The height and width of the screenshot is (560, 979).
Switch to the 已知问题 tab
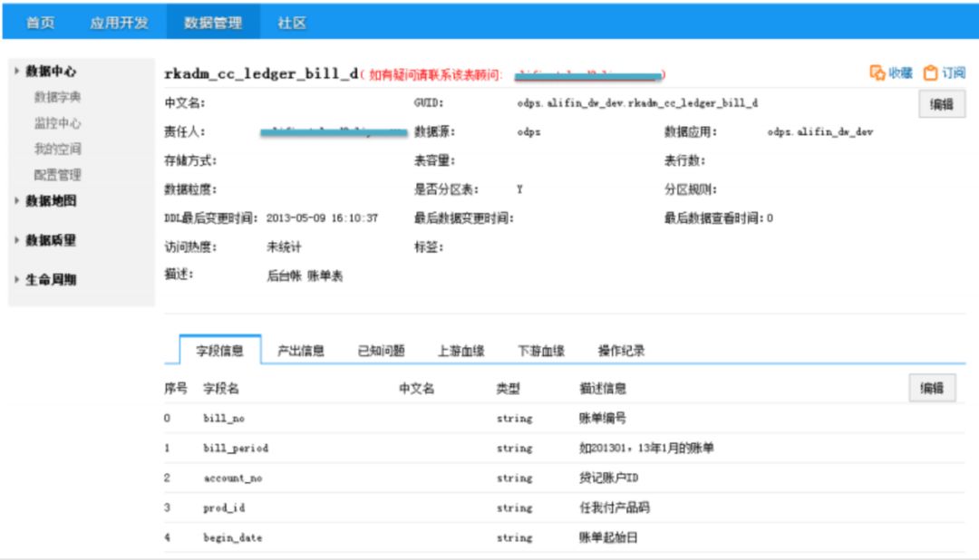pyautogui.click(x=381, y=351)
